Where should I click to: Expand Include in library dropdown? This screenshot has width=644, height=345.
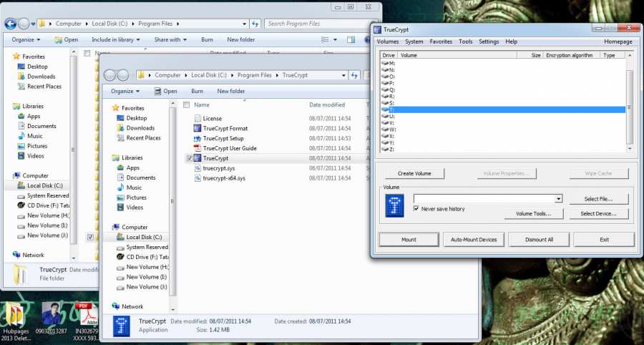coord(116,40)
